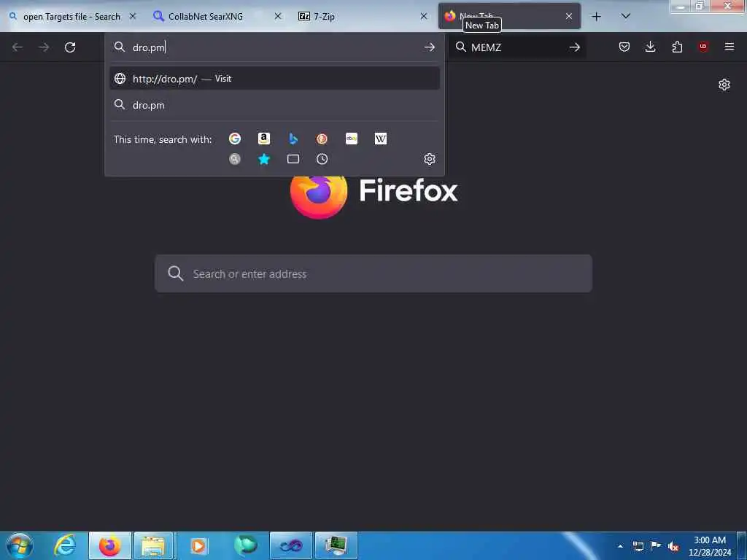Viewport: 747px width, 560px height.
Task: Reload the current page
Action: click(x=70, y=47)
